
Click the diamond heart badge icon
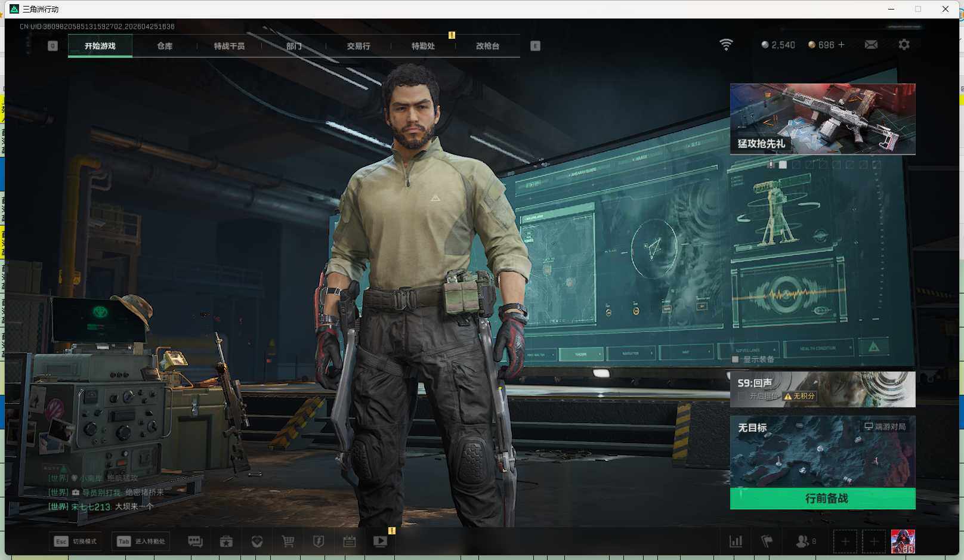257,542
